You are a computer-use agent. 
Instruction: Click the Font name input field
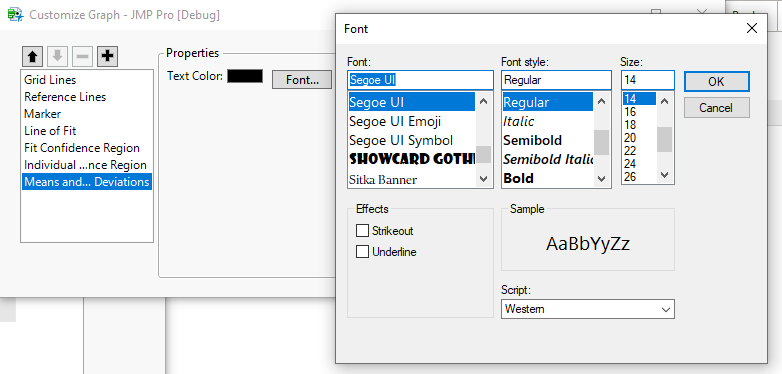pyautogui.click(x=420, y=80)
